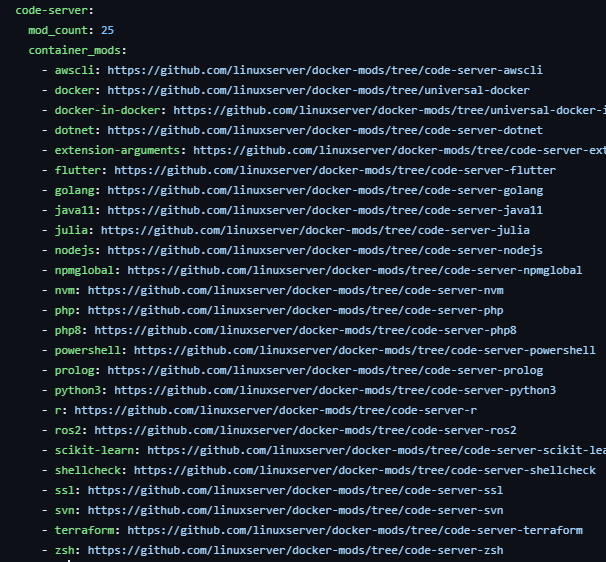This screenshot has height=562, width=606.
Task: Open the code-server-terraform GitHub URL
Action: click(355, 531)
